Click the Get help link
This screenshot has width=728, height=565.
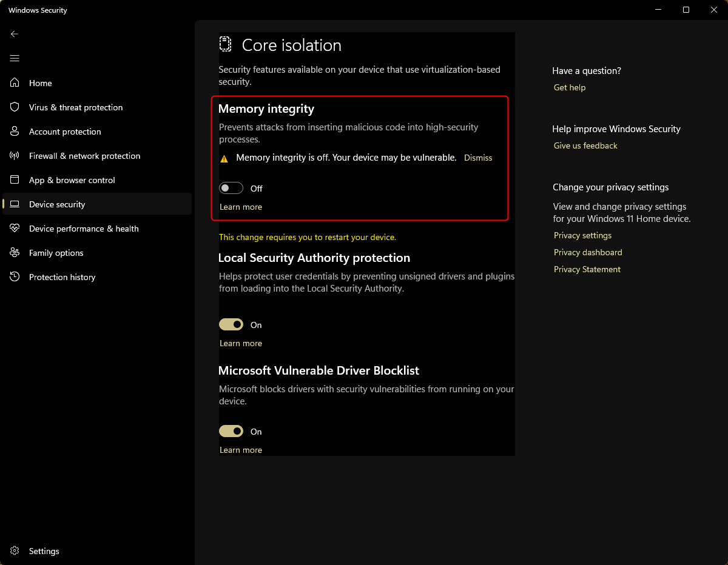(570, 87)
